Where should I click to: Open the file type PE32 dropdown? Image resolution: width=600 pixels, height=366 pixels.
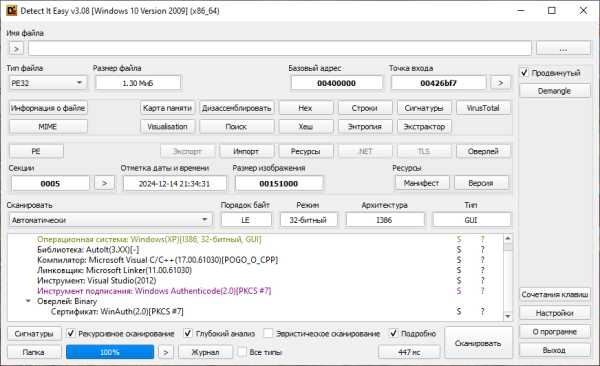pyautogui.click(x=48, y=83)
